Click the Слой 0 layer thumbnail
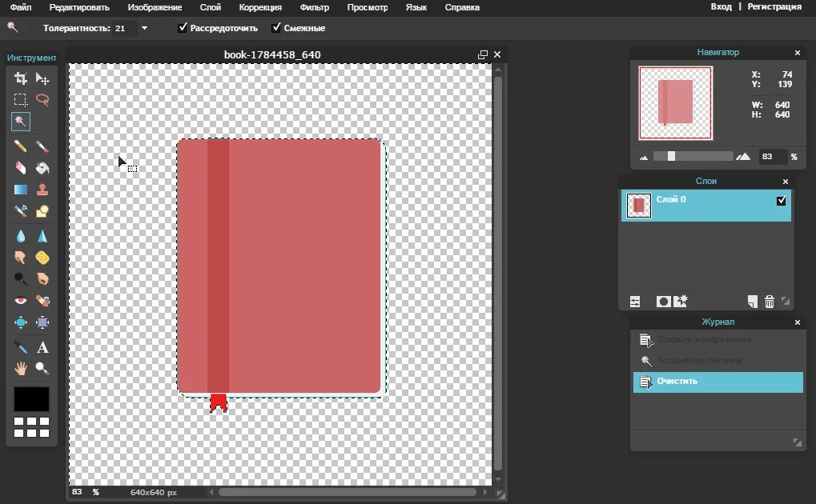816x504 pixels. pyautogui.click(x=638, y=206)
